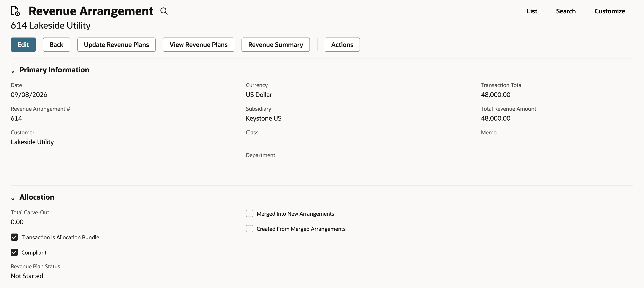Open the Customize menu option
This screenshot has width=644, height=288.
tap(610, 11)
